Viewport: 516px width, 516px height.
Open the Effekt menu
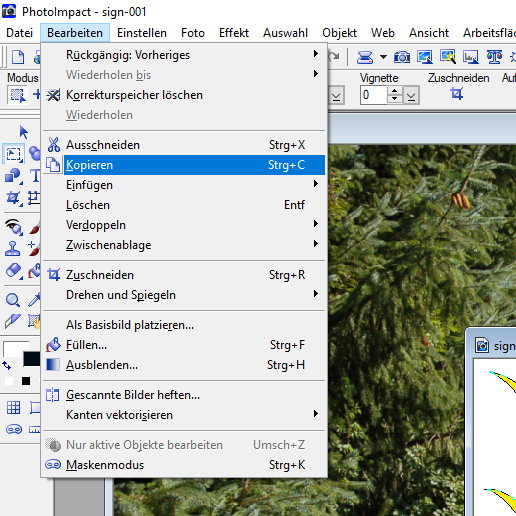(x=234, y=33)
